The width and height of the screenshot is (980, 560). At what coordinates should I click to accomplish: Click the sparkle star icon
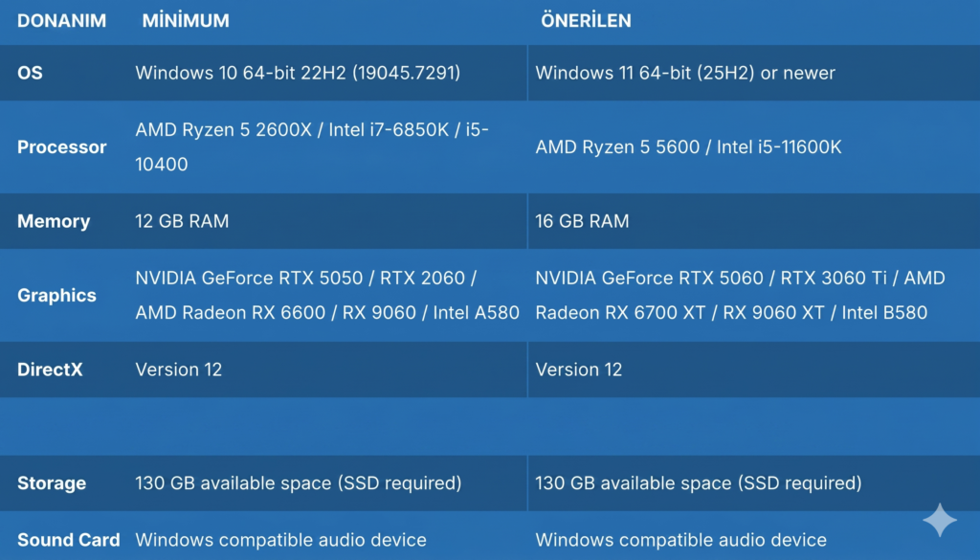940,520
